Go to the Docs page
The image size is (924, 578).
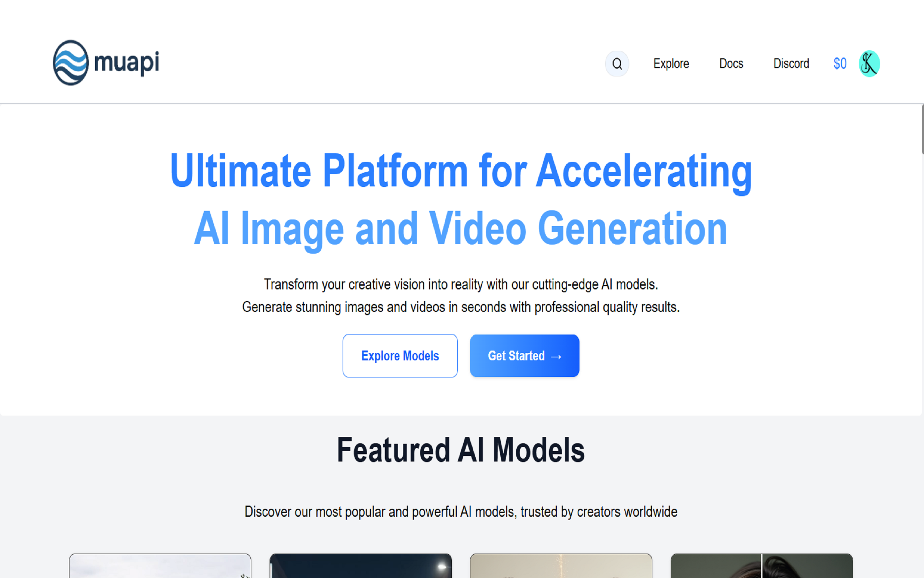[731, 63]
